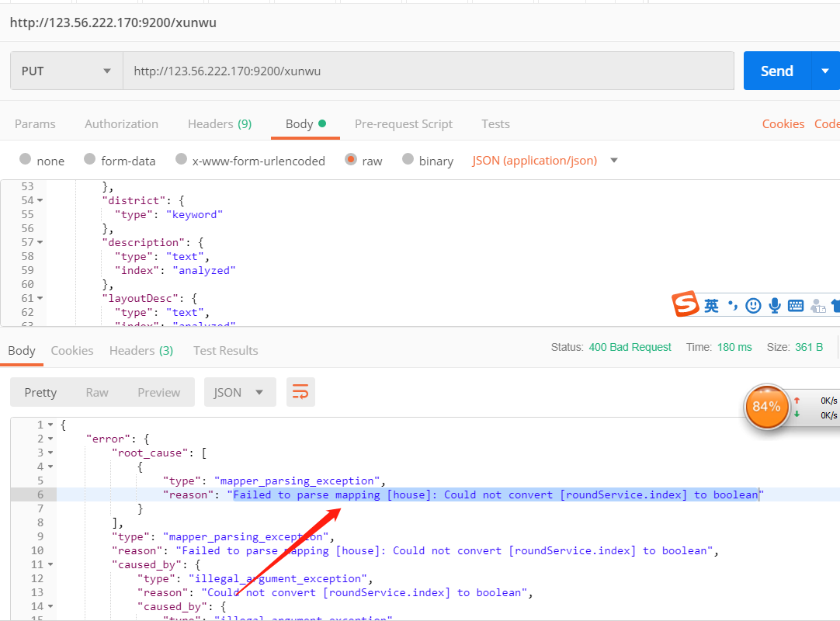The width and height of the screenshot is (840, 621).
Task: Switch to Pretty response view
Action: 40,392
